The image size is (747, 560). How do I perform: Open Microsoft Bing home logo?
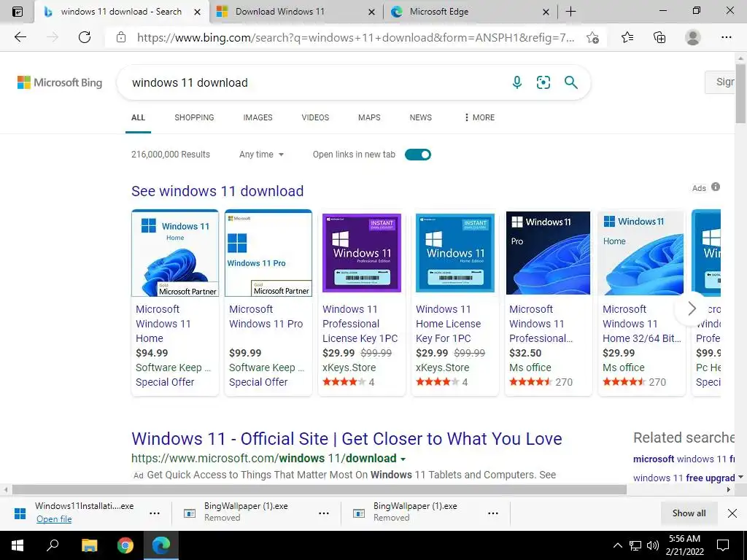coord(60,82)
